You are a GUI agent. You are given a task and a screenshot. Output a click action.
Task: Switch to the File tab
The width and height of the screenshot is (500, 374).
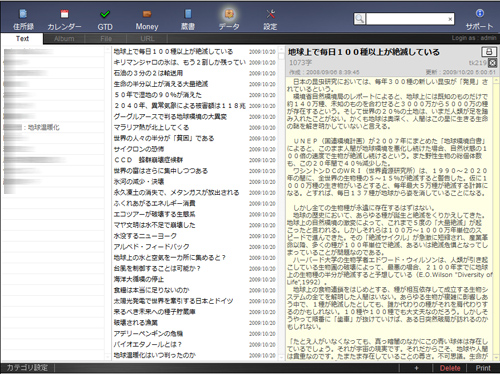(106, 39)
